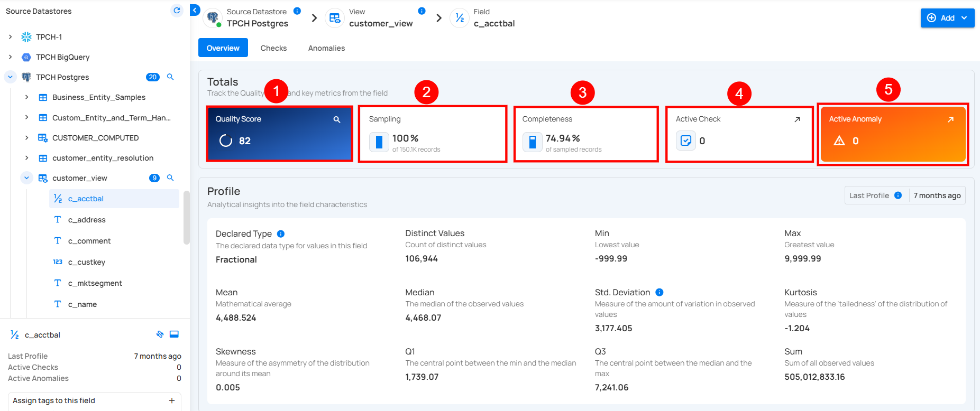Click the plus to assign tags to field
This screenshot has height=411, width=980.
pyautogui.click(x=172, y=400)
